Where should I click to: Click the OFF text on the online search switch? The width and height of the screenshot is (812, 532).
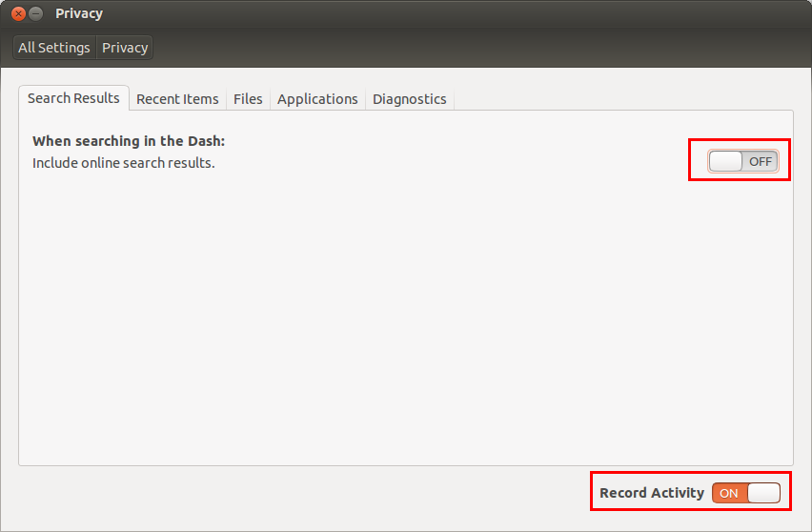[760, 161]
